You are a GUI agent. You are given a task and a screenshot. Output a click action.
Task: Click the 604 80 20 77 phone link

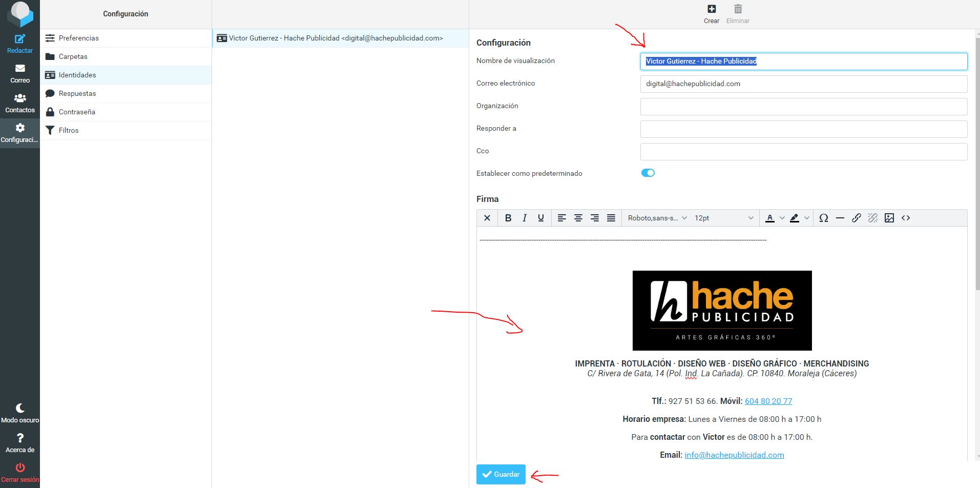click(768, 401)
